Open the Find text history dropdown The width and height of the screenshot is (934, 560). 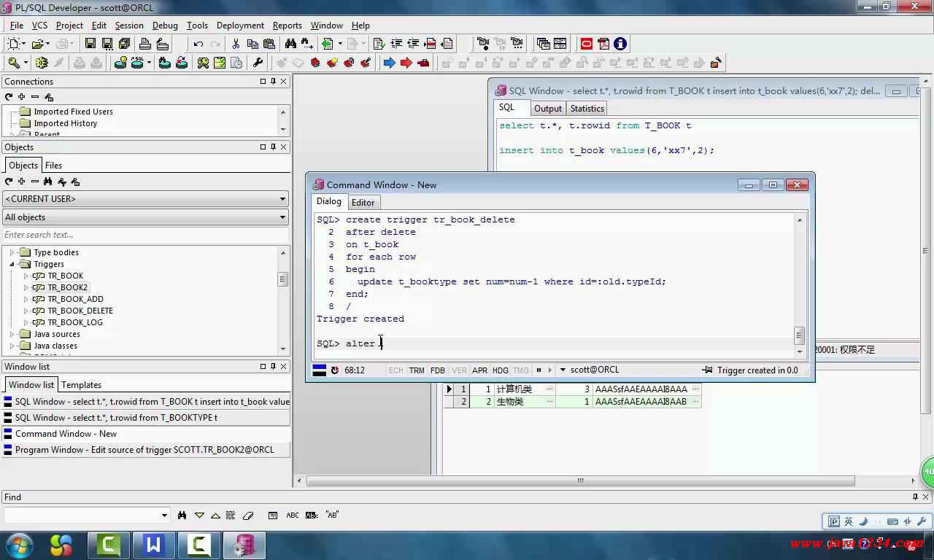tap(164, 516)
